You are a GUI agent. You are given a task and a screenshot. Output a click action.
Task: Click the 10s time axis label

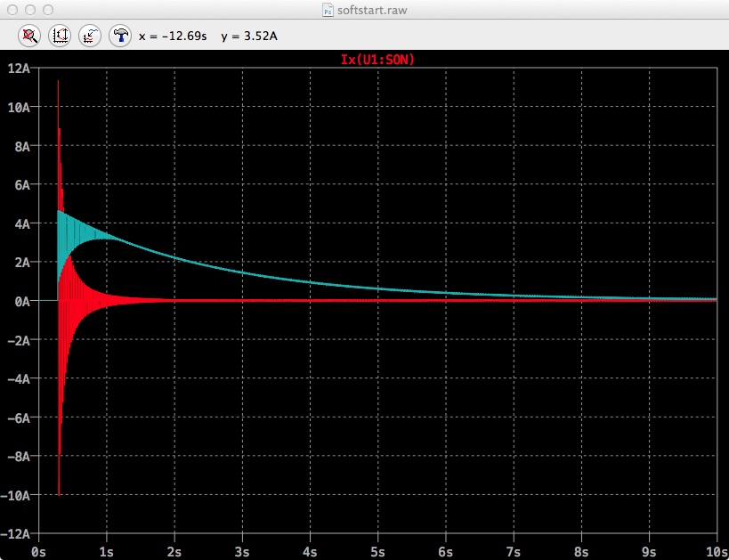[x=716, y=552]
